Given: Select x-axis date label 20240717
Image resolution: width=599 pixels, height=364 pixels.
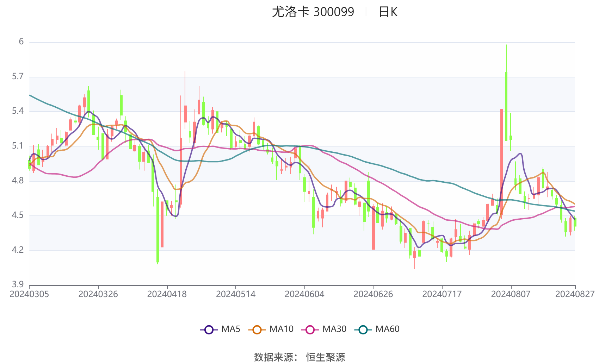Looking at the screenshot, I should point(442,294).
